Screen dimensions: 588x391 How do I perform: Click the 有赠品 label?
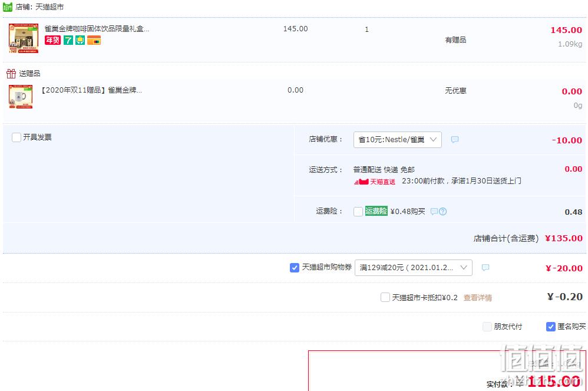[455, 40]
